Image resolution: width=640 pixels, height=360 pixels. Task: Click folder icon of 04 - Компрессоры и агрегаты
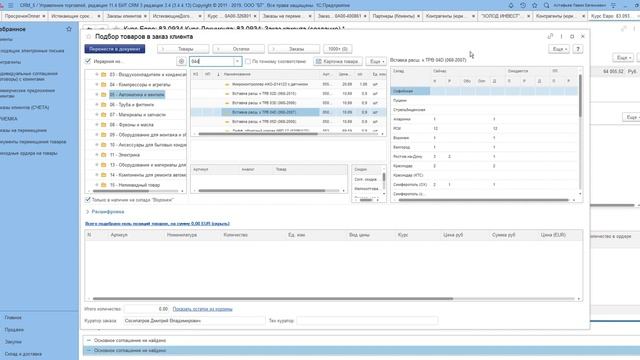(x=104, y=84)
